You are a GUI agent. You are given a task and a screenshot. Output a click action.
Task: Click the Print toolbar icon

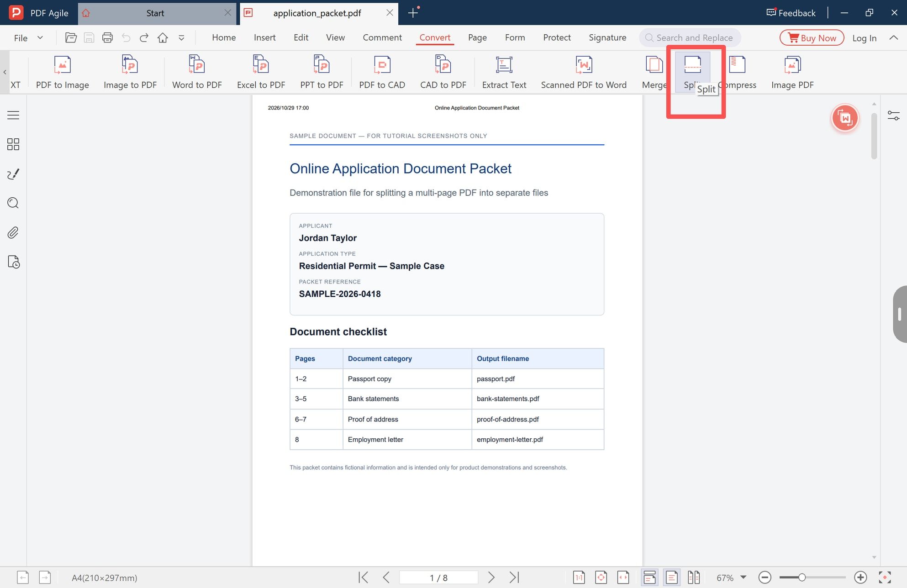coord(107,38)
